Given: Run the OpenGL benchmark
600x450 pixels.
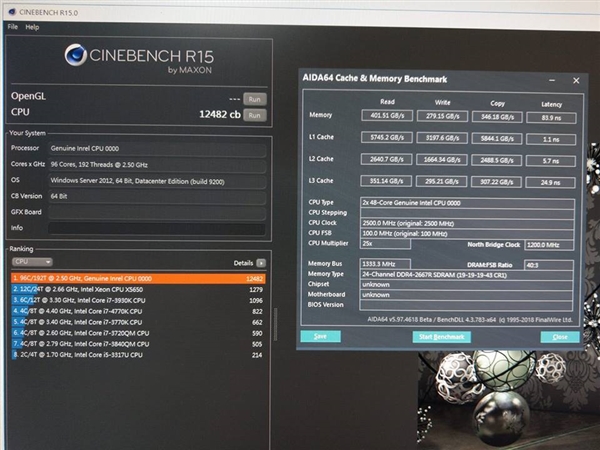Looking at the screenshot, I should pos(255,99).
